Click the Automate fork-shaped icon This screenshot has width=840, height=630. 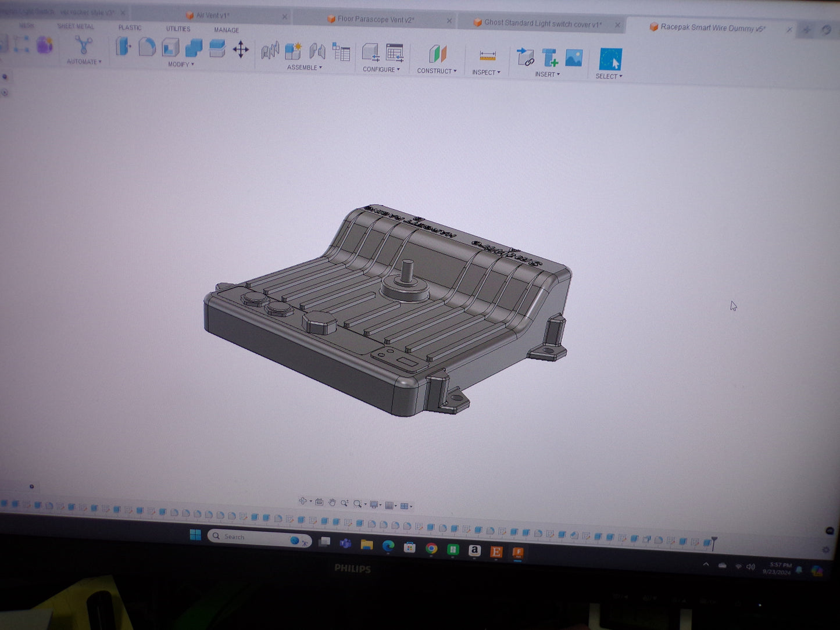point(84,45)
